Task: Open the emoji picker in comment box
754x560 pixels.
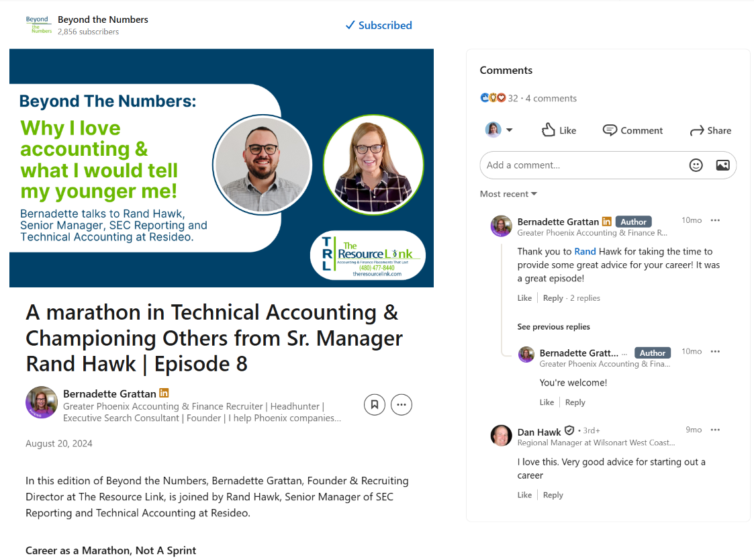Action: coord(696,165)
